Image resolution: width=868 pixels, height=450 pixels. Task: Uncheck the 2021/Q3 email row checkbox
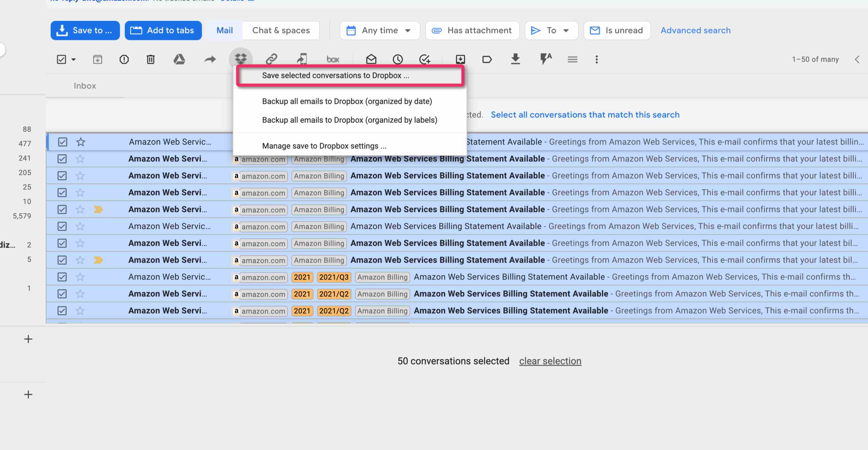click(x=62, y=277)
